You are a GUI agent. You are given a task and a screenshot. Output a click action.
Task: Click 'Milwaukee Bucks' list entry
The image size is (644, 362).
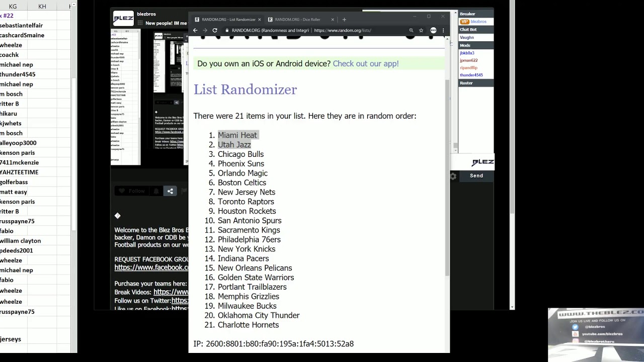[247, 306]
